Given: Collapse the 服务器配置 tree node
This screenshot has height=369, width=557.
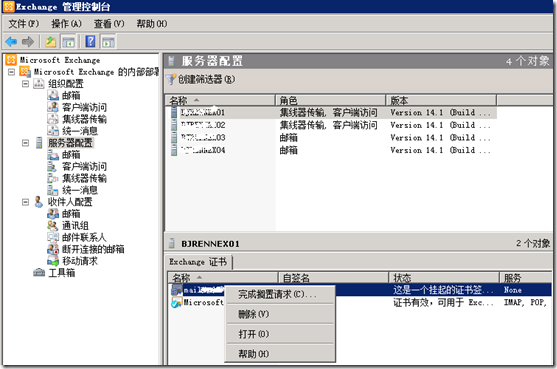Looking at the screenshot, I should [x=25, y=143].
